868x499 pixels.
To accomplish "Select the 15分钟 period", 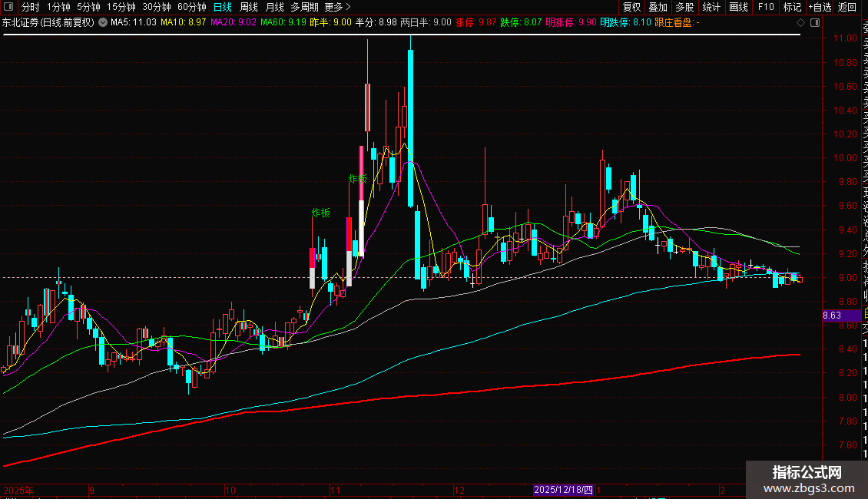I will coord(121,7).
